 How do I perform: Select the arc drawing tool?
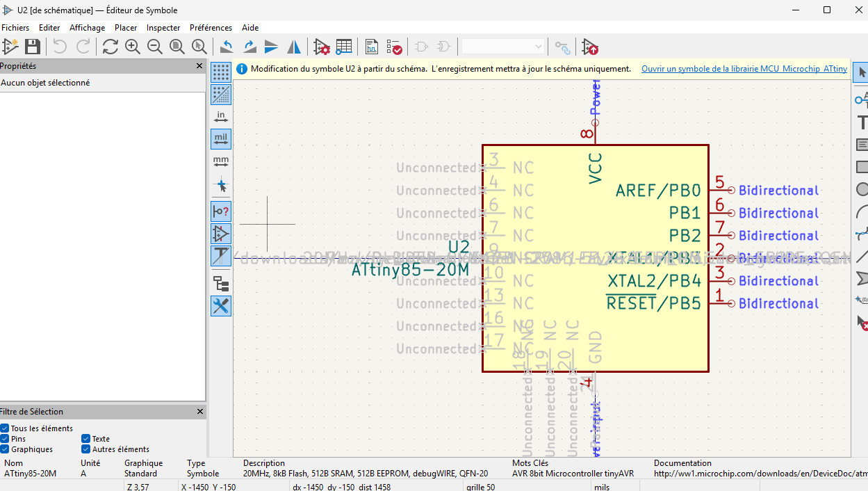(862, 212)
